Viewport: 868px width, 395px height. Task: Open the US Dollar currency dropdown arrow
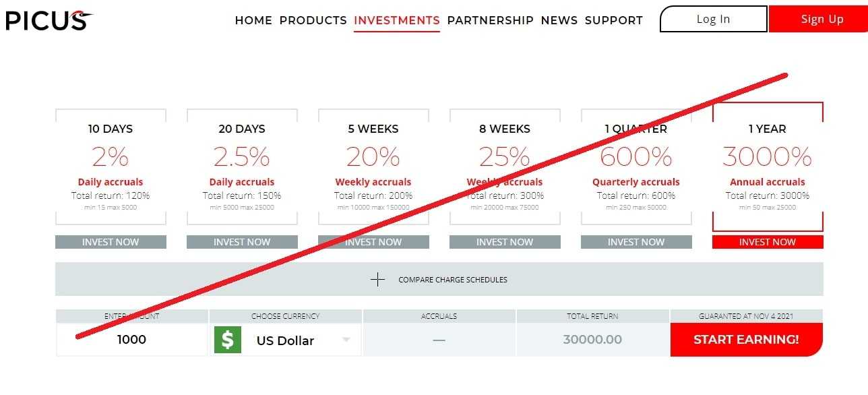pyautogui.click(x=346, y=340)
